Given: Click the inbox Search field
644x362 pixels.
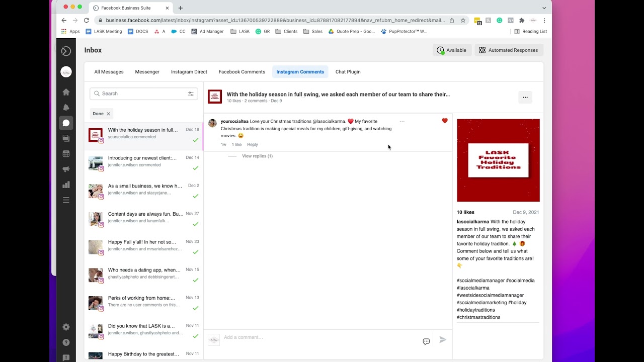Looking at the screenshot, I should (x=144, y=94).
